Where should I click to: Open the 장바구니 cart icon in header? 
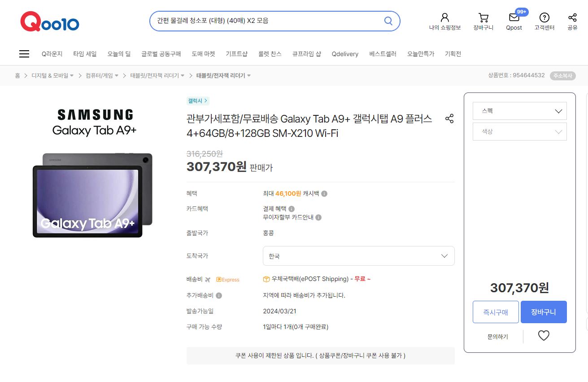tap(483, 18)
